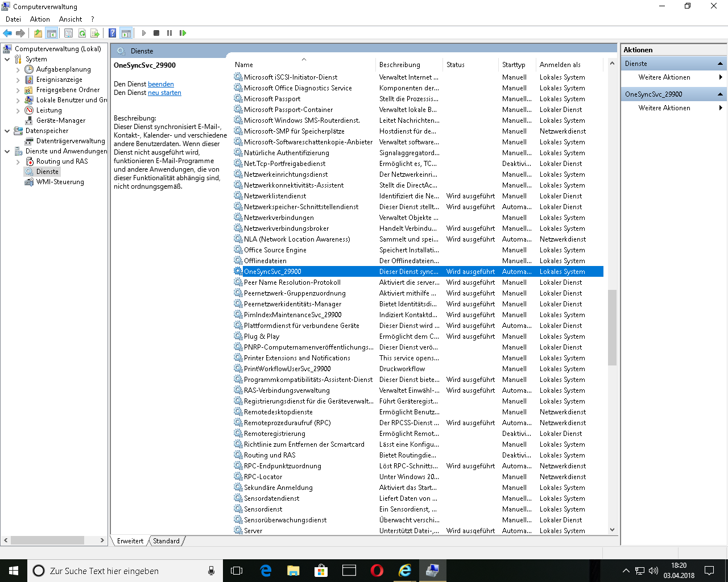728x582 pixels.
Task: Toggle the Action pane toolbar icon
Action: (x=126, y=33)
